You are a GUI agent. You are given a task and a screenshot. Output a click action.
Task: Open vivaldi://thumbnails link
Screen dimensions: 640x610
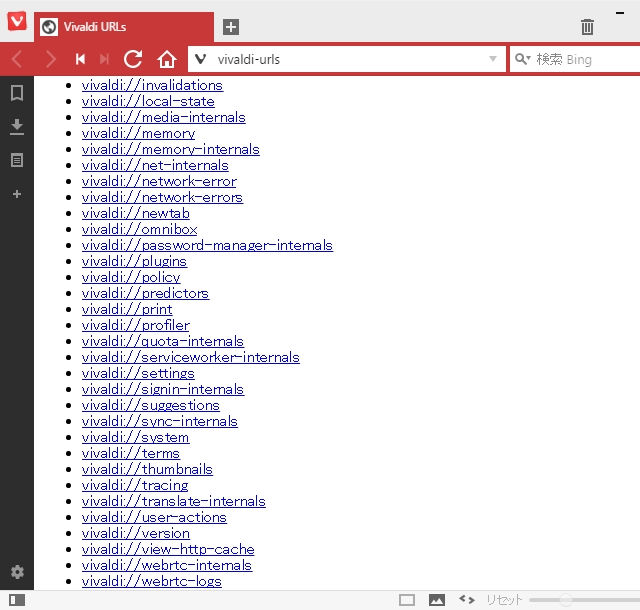click(x=147, y=469)
